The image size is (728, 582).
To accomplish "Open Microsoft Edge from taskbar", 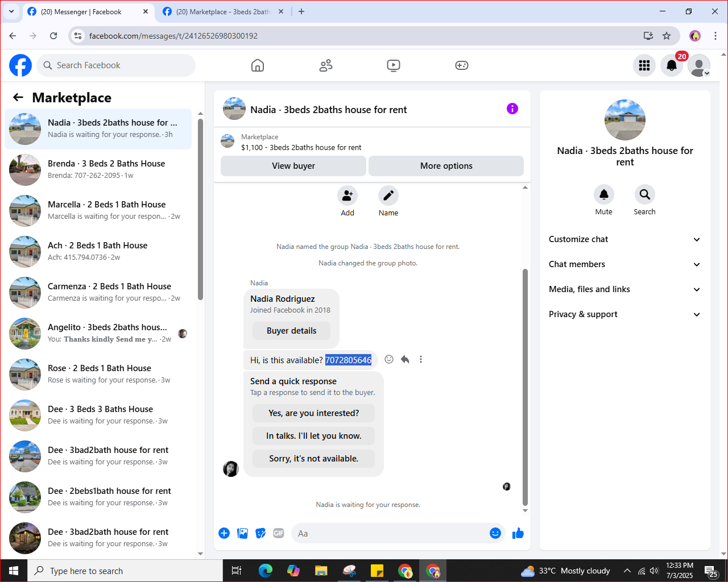I will 266,571.
